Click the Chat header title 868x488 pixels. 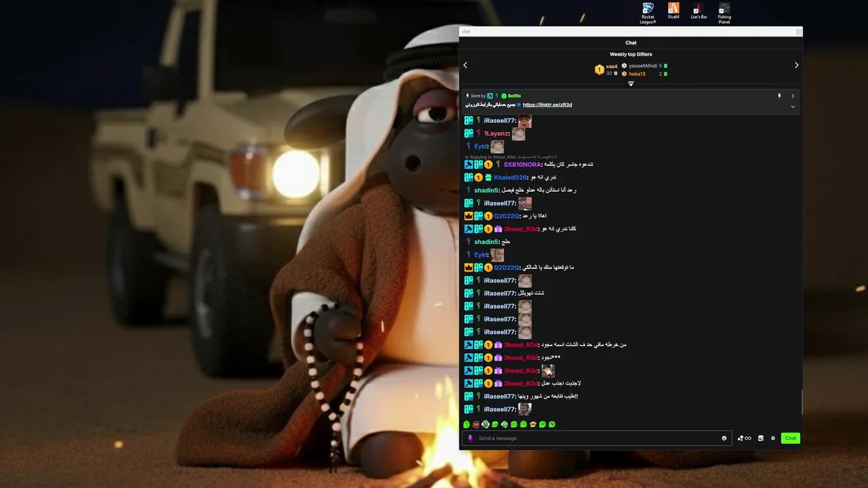(x=631, y=43)
